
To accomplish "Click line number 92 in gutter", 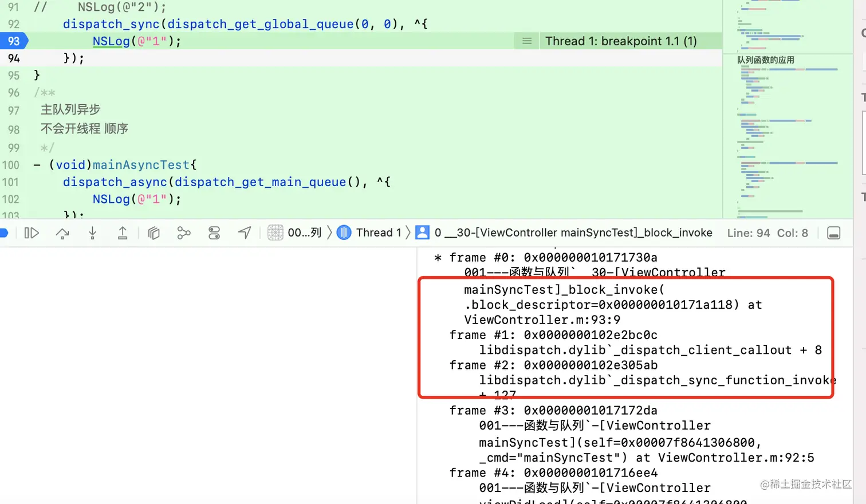I will click(x=14, y=24).
